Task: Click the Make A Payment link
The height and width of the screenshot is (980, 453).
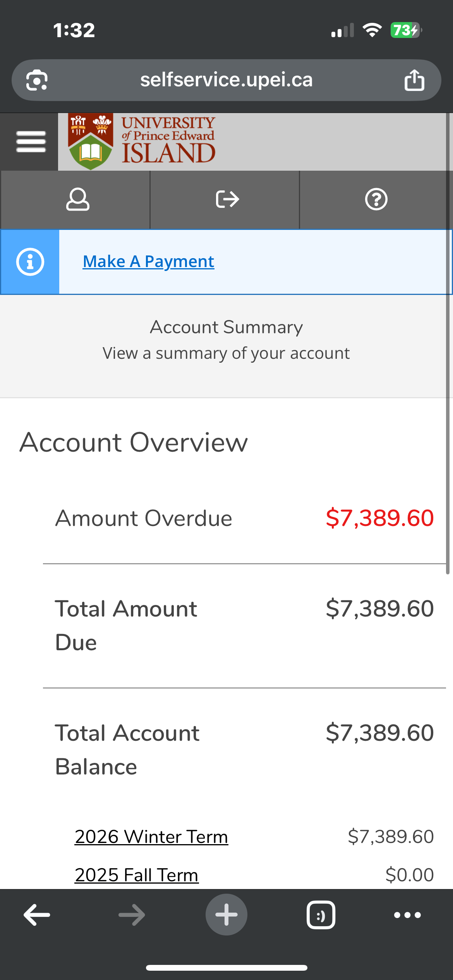Action: click(148, 262)
